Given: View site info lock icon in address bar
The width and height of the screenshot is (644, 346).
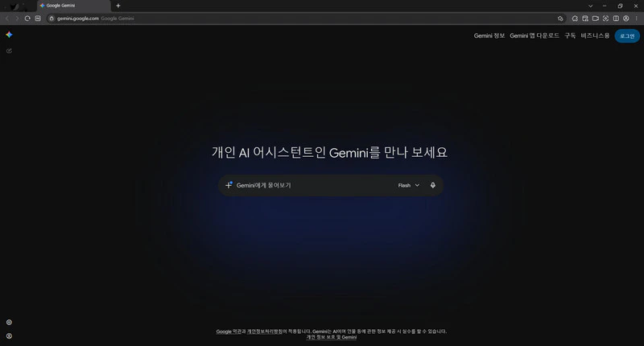Looking at the screenshot, I should 52,19.
